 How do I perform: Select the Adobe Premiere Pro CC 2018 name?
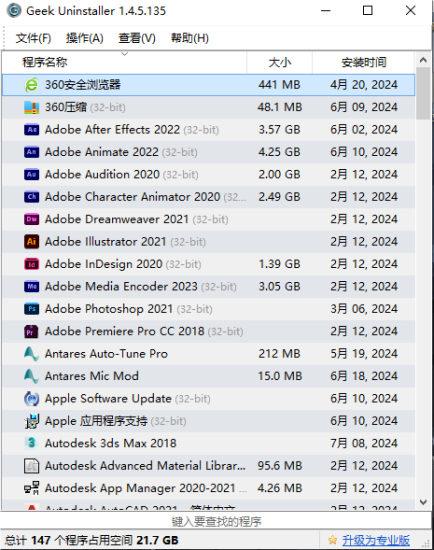(125, 331)
